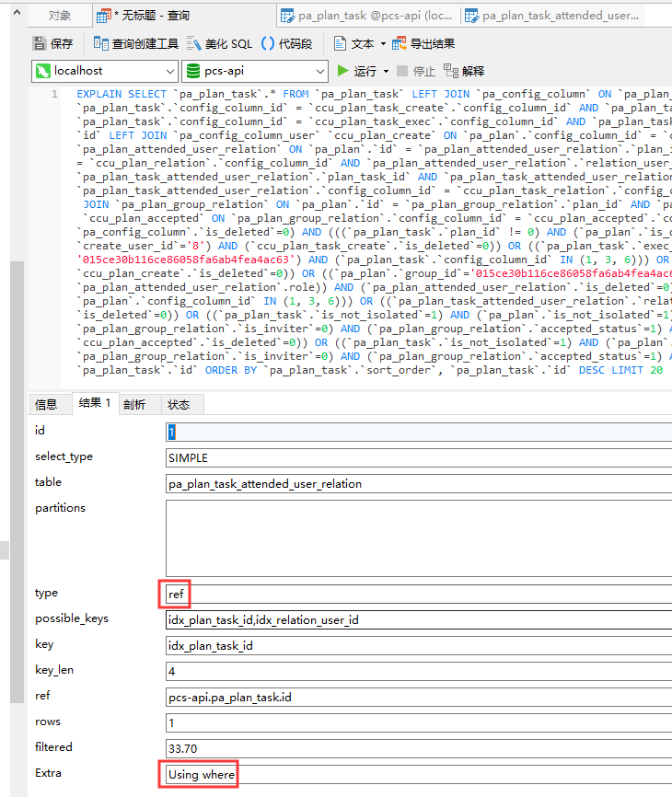Image resolution: width=672 pixels, height=797 pixels.
Task: Click the Explain (解释) button
Action: pyautogui.click(x=464, y=71)
